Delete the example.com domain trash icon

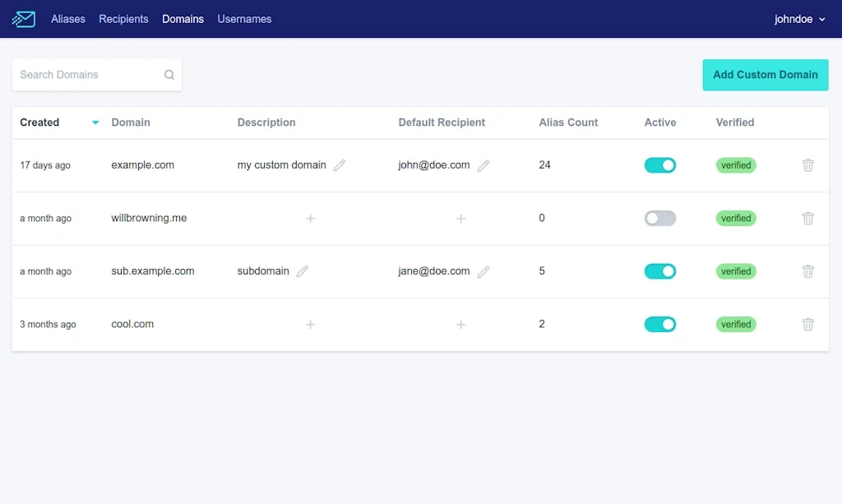click(808, 165)
